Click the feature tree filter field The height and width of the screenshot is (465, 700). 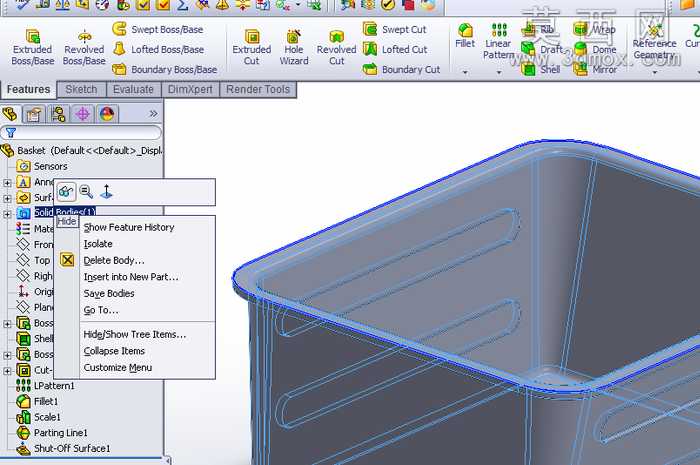click(81, 133)
